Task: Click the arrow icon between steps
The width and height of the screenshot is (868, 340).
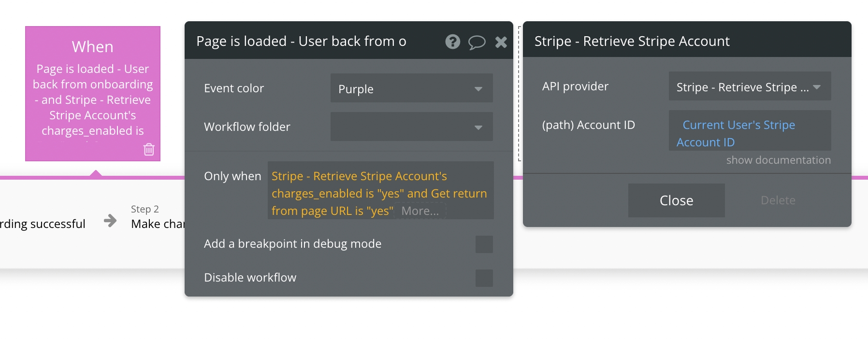Action: 110,220
